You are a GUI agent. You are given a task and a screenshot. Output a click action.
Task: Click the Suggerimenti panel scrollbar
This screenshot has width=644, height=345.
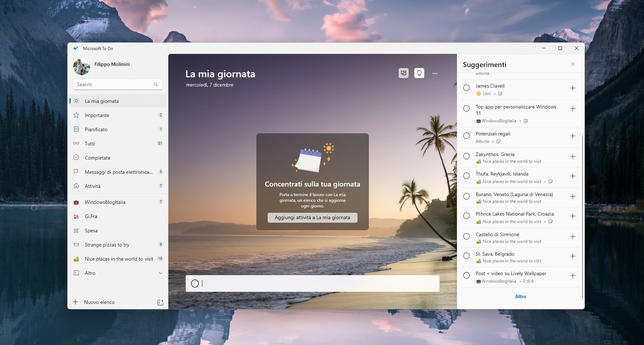click(x=583, y=216)
